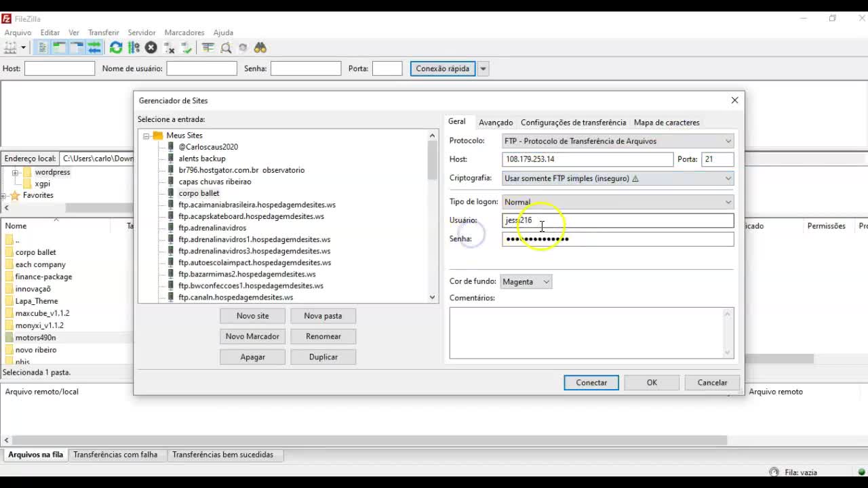Switch to Transferências com falha tab
This screenshot has height=488, width=868.
pos(115,455)
